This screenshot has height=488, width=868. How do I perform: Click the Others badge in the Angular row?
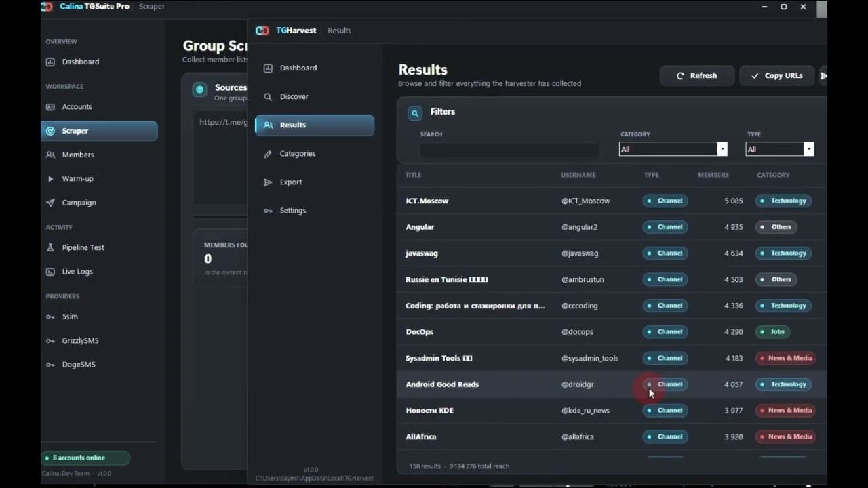coord(776,227)
